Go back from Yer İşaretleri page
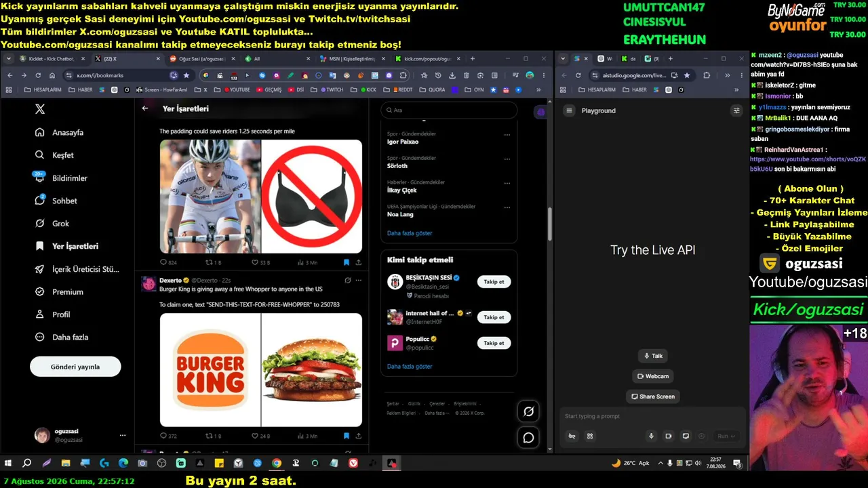The width and height of the screenshot is (868, 488). coord(145,108)
